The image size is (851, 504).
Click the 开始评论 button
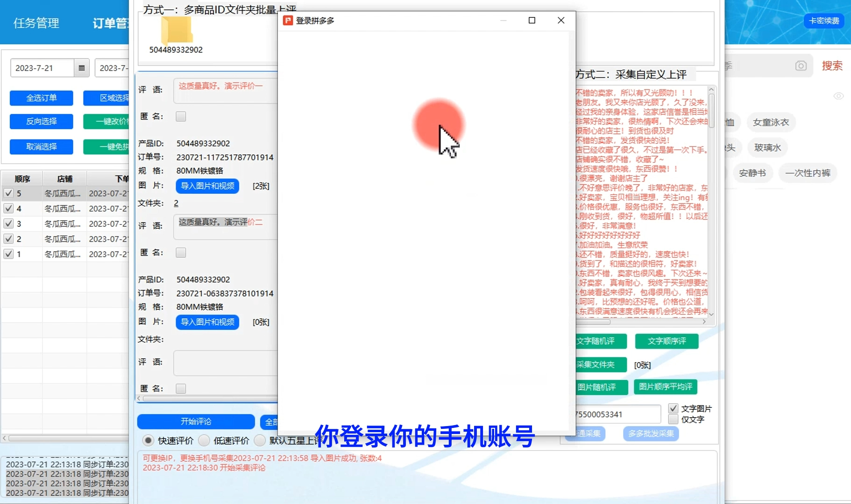[196, 421]
